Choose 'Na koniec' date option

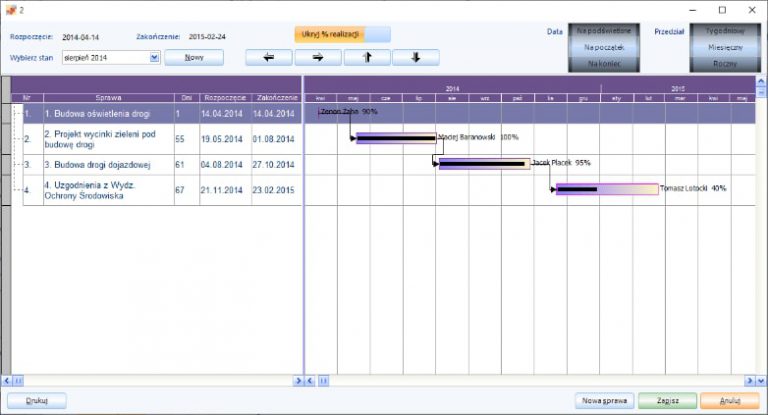point(604,63)
